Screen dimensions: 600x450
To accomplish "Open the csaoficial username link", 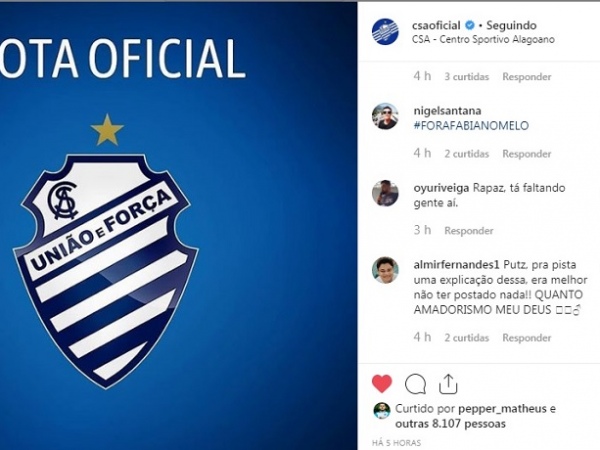I will (x=436, y=26).
